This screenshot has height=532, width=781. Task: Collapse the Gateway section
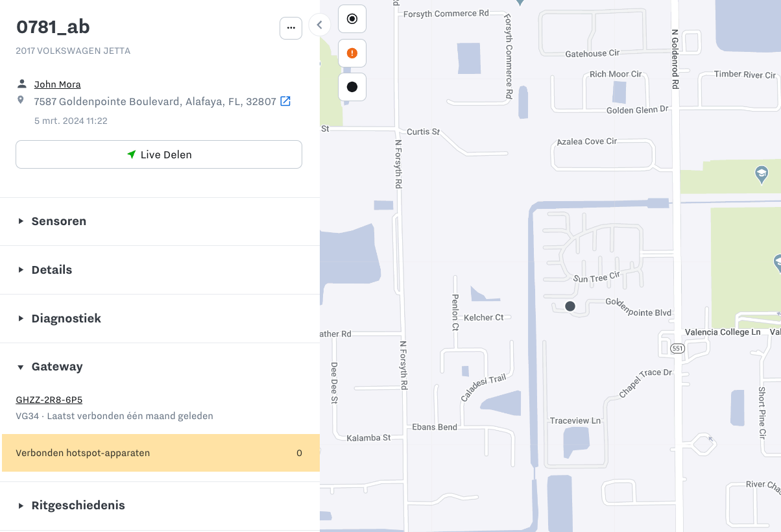click(57, 367)
